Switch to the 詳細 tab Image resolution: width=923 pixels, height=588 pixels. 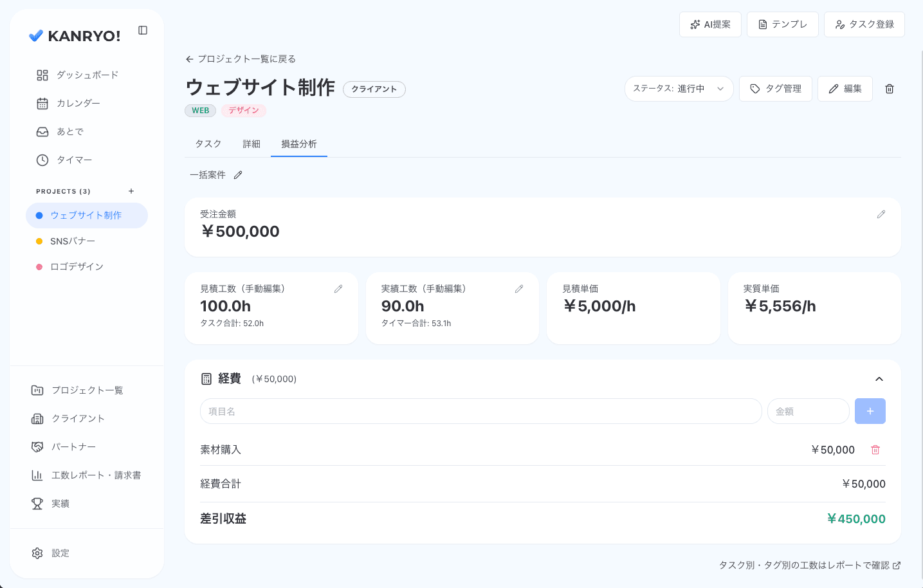pyautogui.click(x=251, y=143)
